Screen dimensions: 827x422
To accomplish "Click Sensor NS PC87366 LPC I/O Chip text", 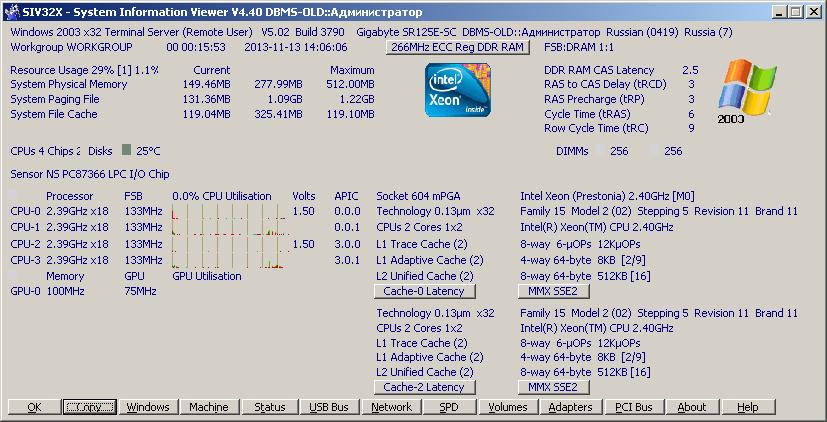I will (x=90, y=174).
